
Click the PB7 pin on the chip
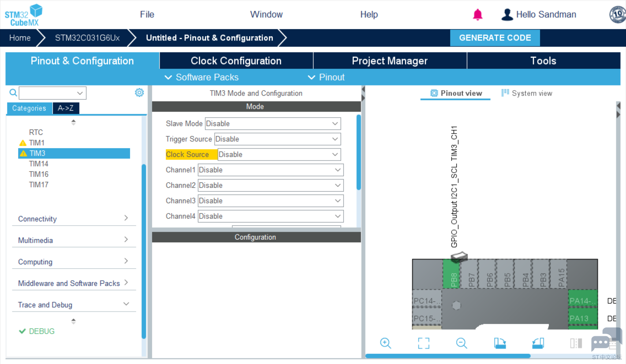point(470,274)
